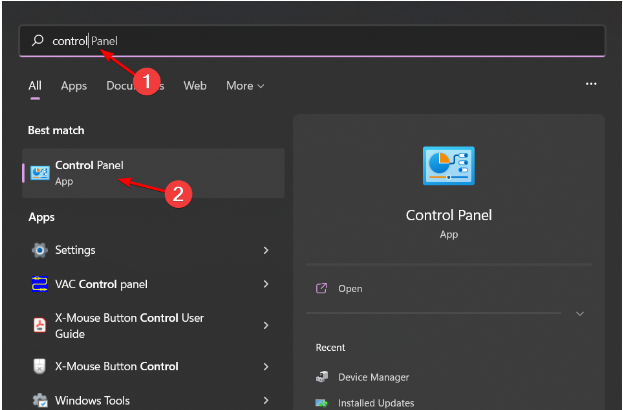This screenshot has width=623, height=410.
Task: Expand the Windows Tools result arrow
Action: pos(266,400)
